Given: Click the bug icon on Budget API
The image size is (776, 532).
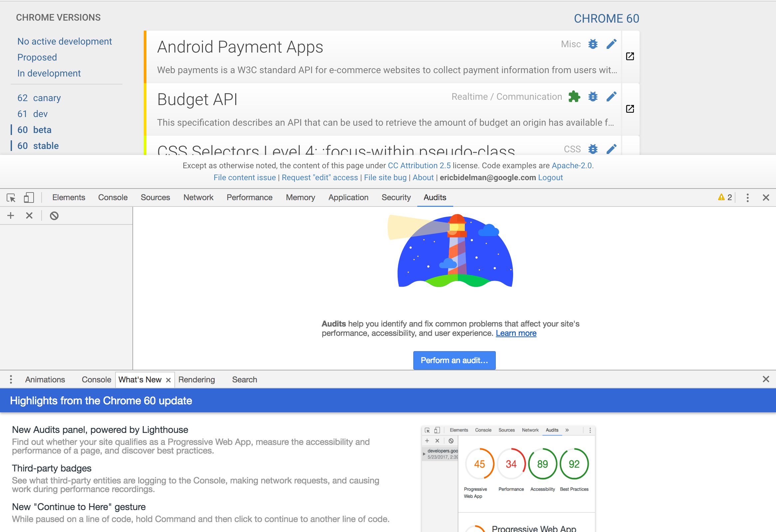Looking at the screenshot, I should [x=593, y=97].
